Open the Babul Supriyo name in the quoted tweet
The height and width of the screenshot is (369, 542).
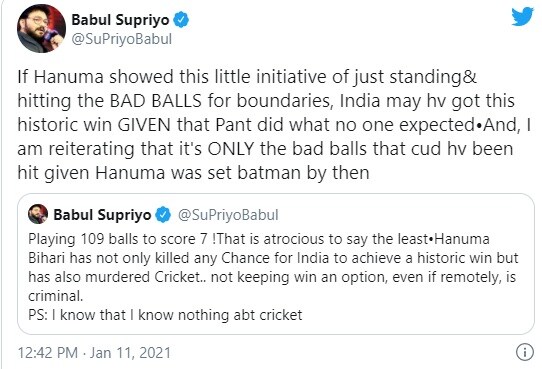pyautogui.click(x=102, y=215)
